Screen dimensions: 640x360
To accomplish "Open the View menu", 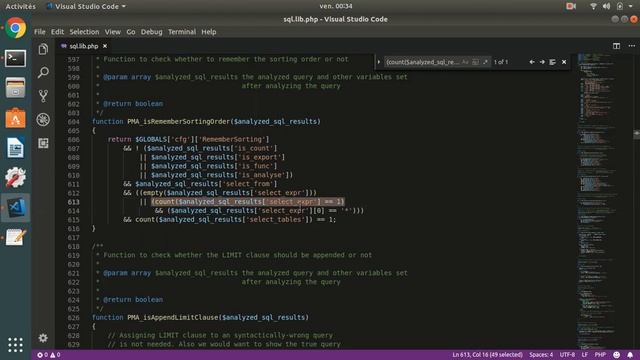I will 112,32.
